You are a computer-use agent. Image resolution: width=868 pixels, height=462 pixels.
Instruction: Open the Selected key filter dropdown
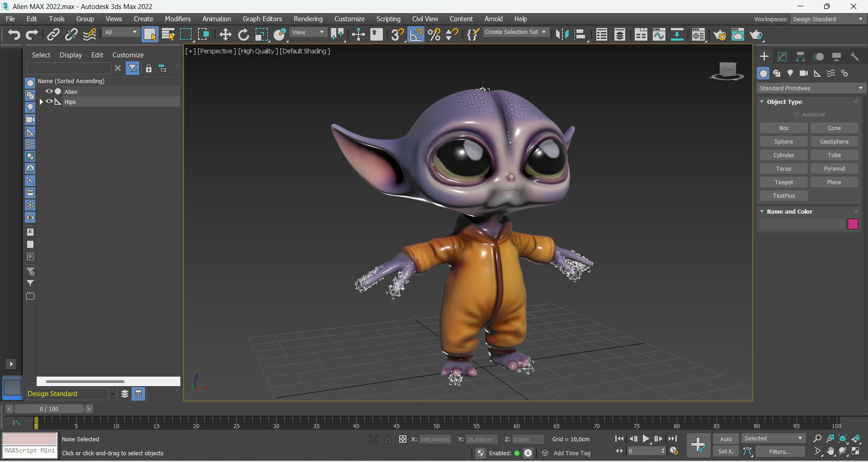coord(773,439)
